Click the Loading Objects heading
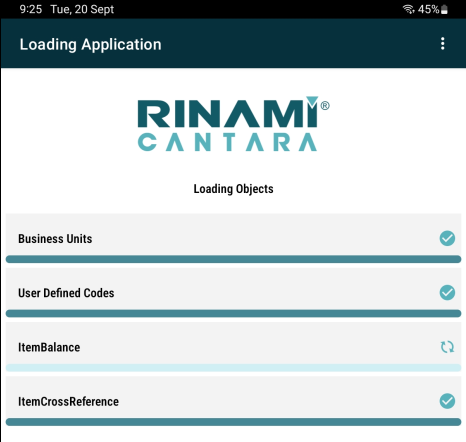Viewport: 466px width, 442px height. click(233, 189)
